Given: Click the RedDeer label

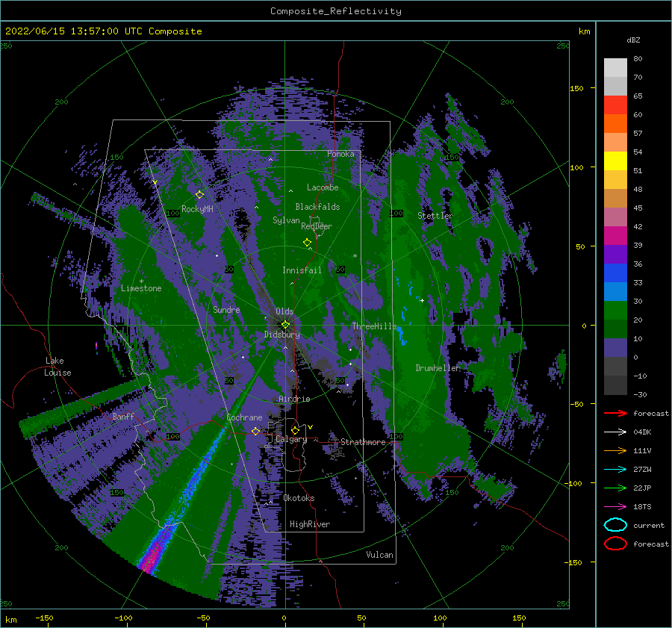Looking at the screenshot, I should tap(317, 226).
